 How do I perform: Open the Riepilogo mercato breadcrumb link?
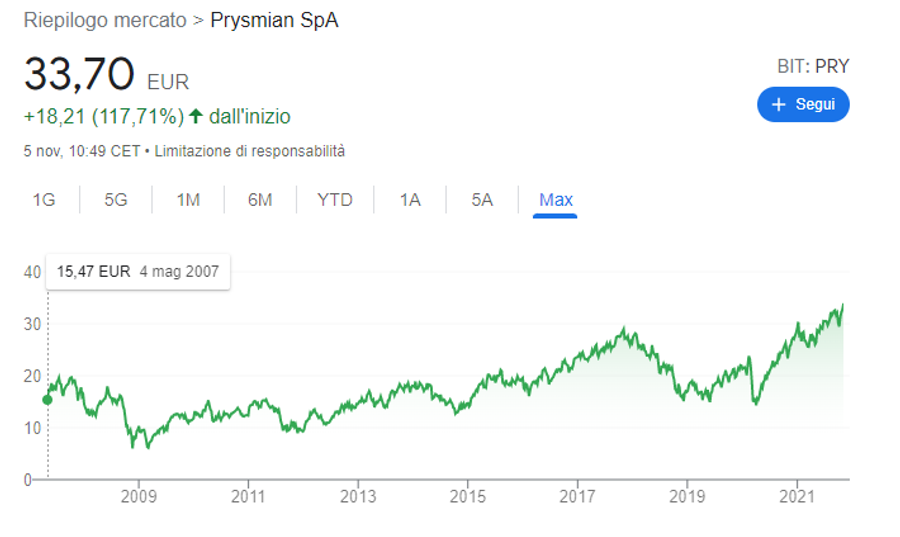coord(105,20)
